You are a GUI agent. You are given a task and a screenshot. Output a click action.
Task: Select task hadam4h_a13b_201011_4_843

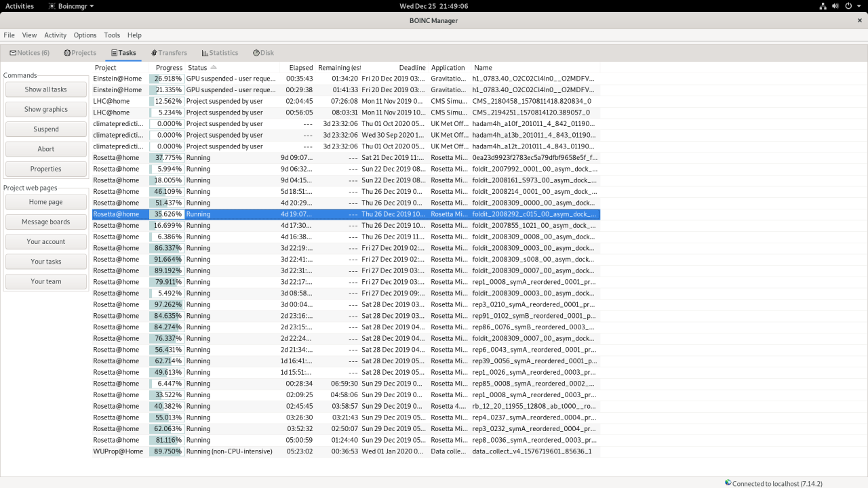pyautogui.click(x=346, y=135)
